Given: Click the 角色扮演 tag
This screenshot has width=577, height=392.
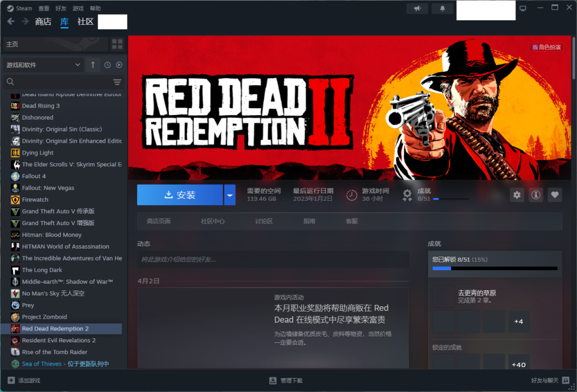Looking at the screenshot, I should point(547,47).
